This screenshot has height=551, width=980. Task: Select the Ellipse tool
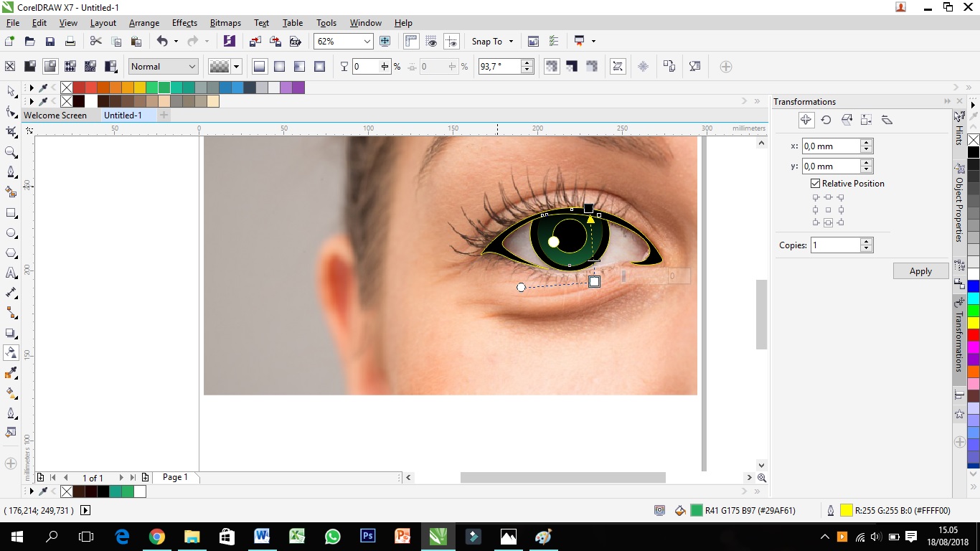10,232
